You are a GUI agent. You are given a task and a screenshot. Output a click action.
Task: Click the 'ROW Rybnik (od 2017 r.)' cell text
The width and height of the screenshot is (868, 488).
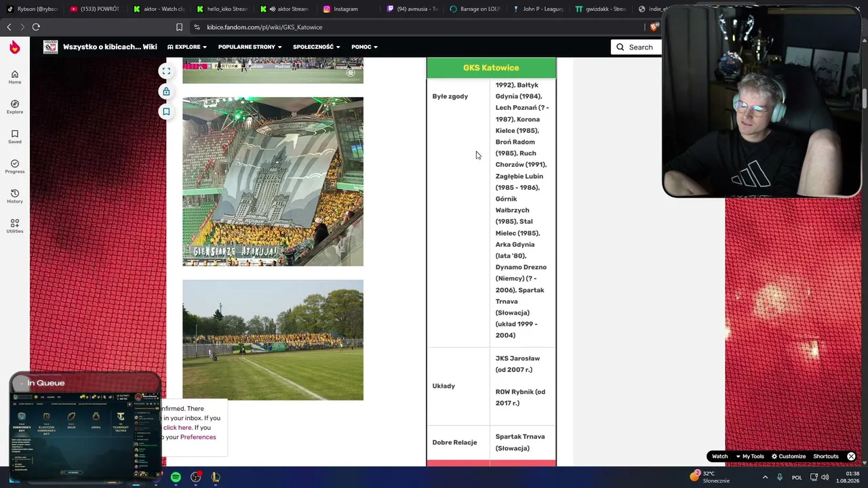[x=520, y=397]
